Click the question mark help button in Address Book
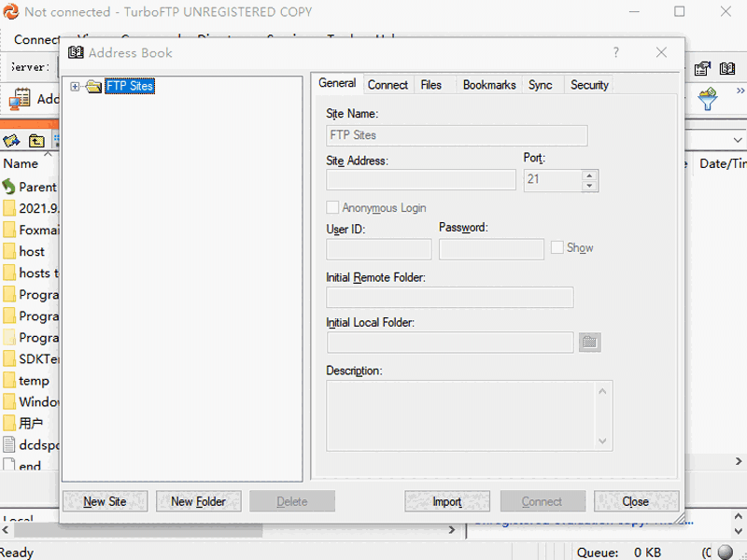747x560 pixels. (616, 52)
